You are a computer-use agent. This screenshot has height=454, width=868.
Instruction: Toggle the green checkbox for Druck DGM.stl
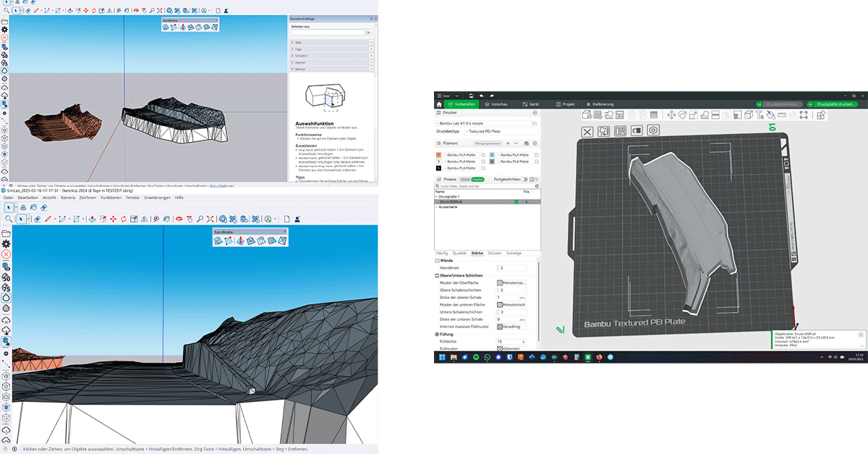516,201
